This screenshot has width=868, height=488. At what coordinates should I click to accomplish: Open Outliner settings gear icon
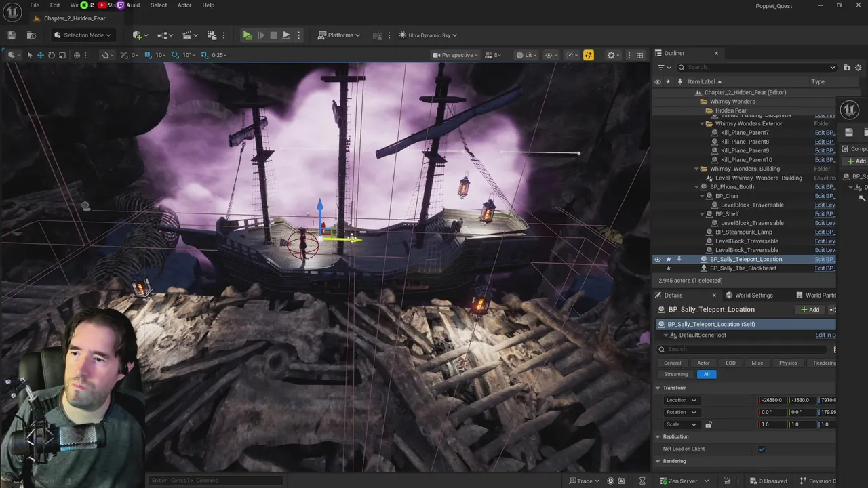click(x=858, y=68)
